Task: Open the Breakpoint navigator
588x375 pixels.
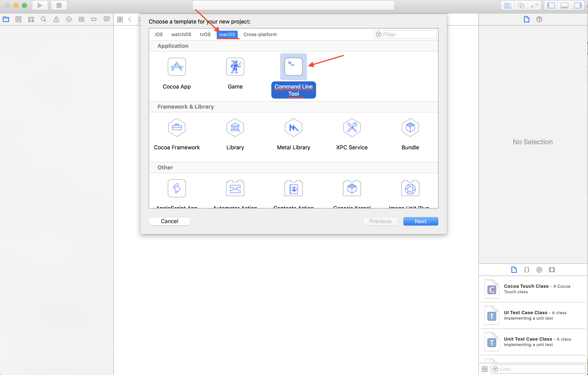Action: [x=94, y=19]
